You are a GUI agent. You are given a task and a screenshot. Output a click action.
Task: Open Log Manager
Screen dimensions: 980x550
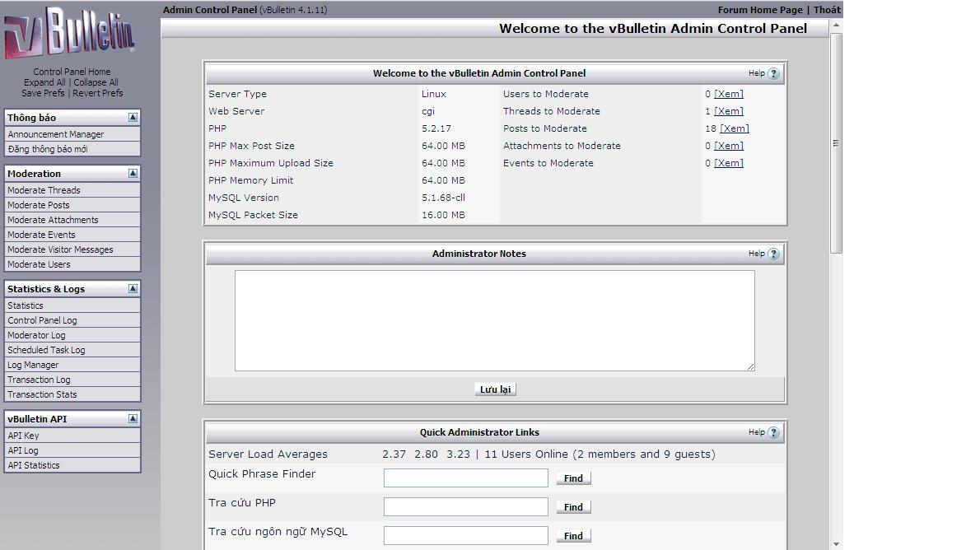pyautogui.click(x=72, y=365)
